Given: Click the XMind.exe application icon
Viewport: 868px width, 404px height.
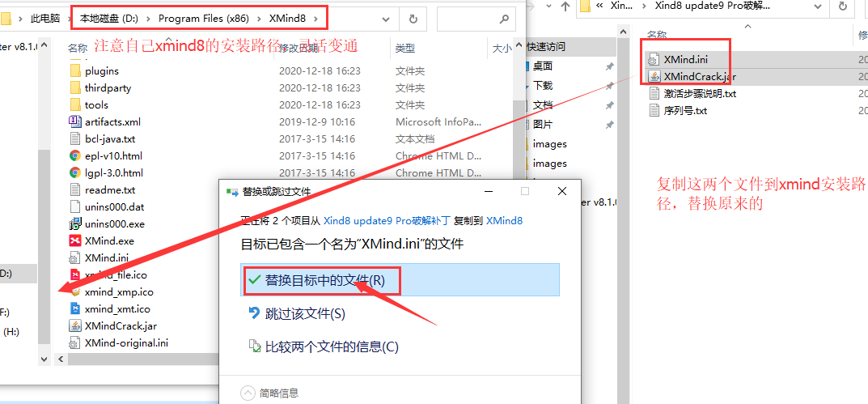Looking at the screenshot, I should click(75, 241).
